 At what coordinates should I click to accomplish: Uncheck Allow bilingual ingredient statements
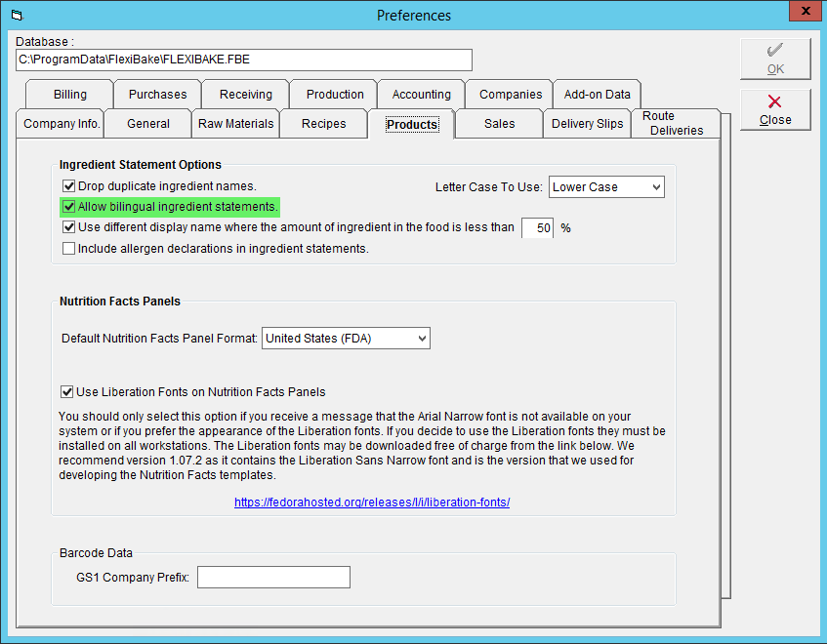pos(68,207)
